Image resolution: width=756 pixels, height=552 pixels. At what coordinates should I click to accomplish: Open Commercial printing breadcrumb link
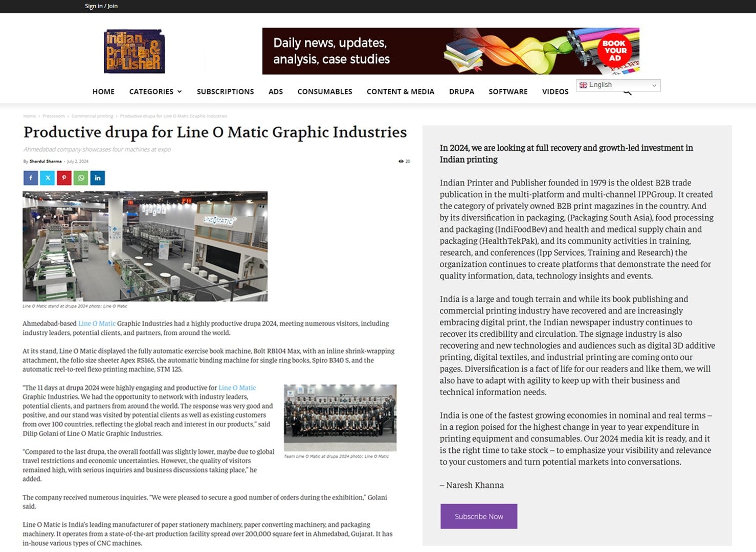pos(93,116)
